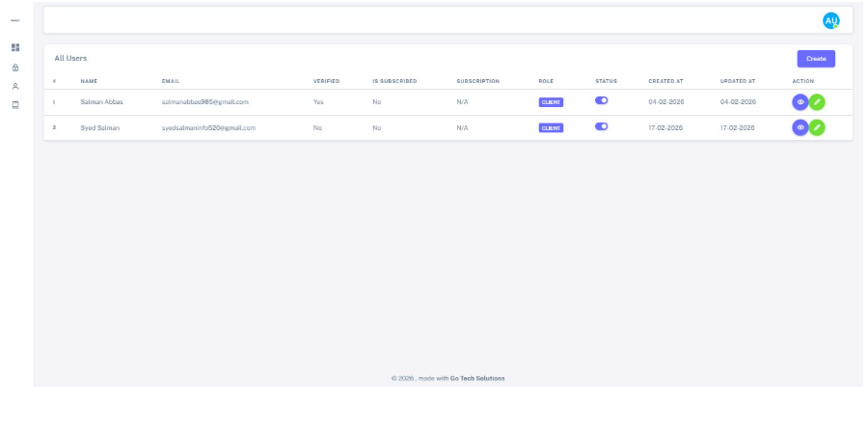Open the AU avatar menu
Viewport: 868px width, 438px height.
pyautogui.click(x=830, y=21)
